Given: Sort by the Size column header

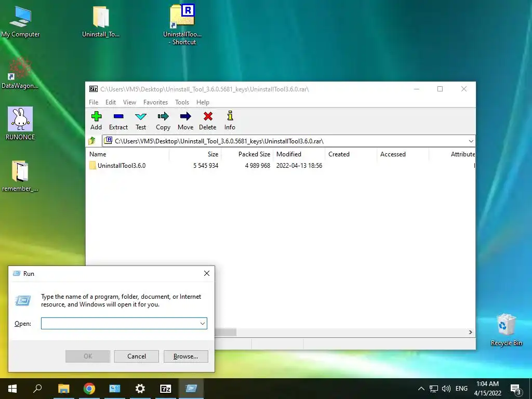Looking at the screenshot, I should click(x=195, y=154).
